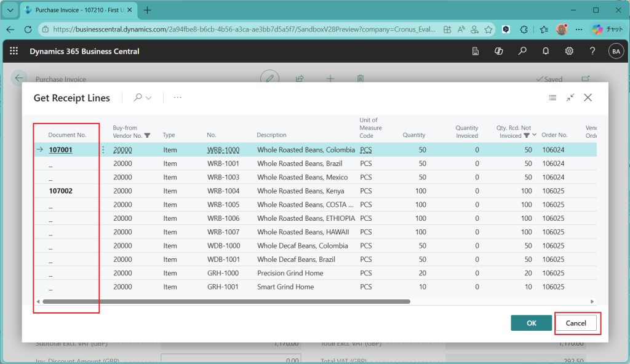Image resolution: width=630 pixels, height=364 pixels.
Task: Click the search icon in Get Receipt Lines
Action: point(138,98)
